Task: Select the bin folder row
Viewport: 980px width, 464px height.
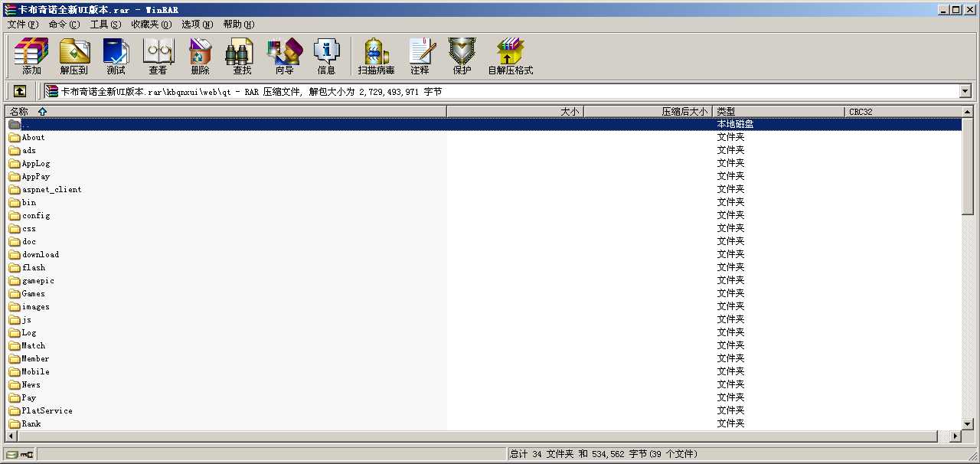Action: tap(484, 203)
